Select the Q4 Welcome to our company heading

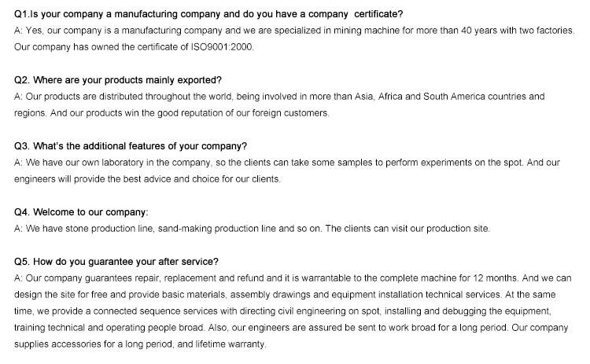[81, 212]
